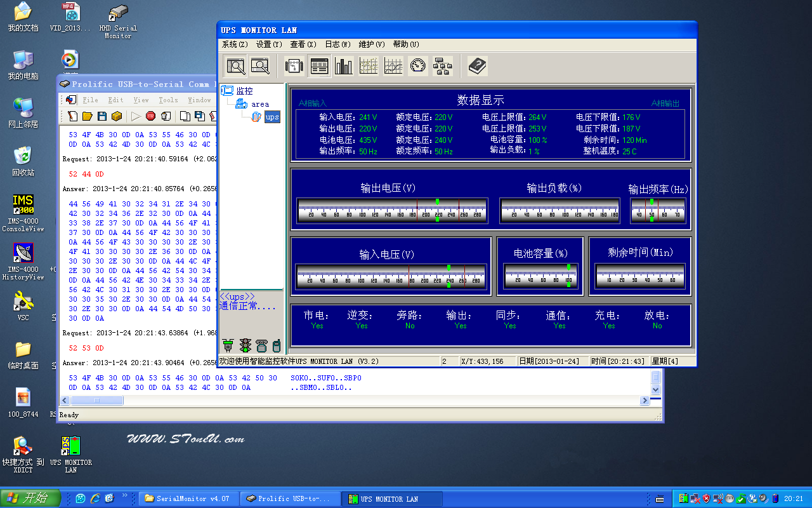Open the 日志(W) menu
This screenshot has height=508, width=812.
[x=337, y=44]
